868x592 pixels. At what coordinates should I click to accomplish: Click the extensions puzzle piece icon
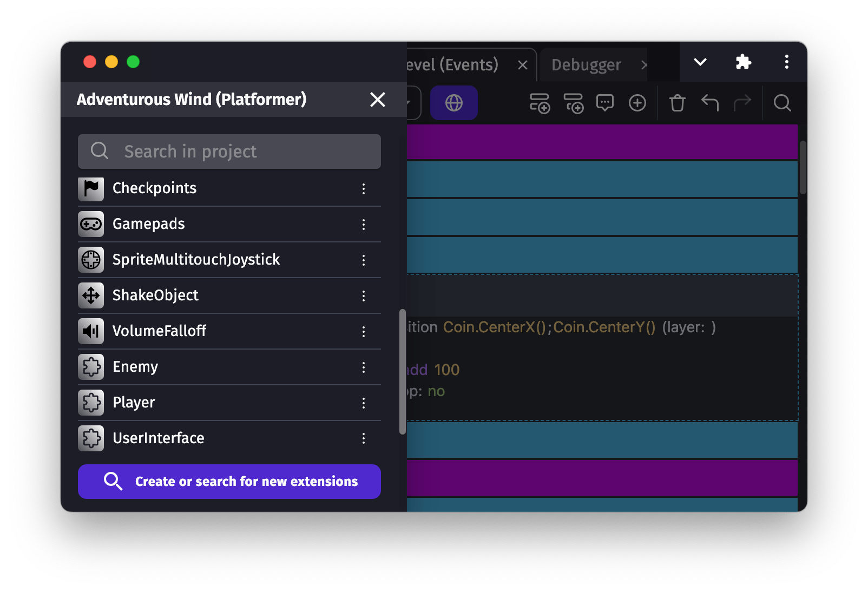pos(743,62)
